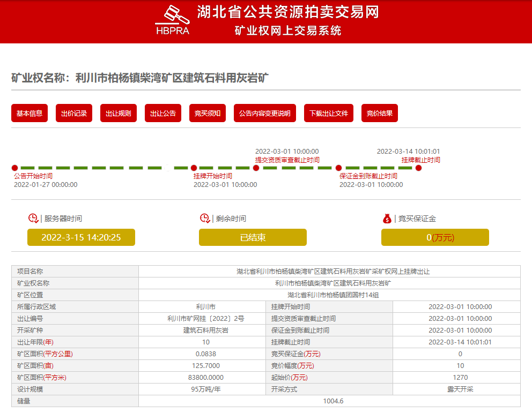The height and width of the screenshot is (413, 532).
Task: Click the 提交资质审查截止时间 timeline dot
Action: pyautogui.click(x=256, y=168)
